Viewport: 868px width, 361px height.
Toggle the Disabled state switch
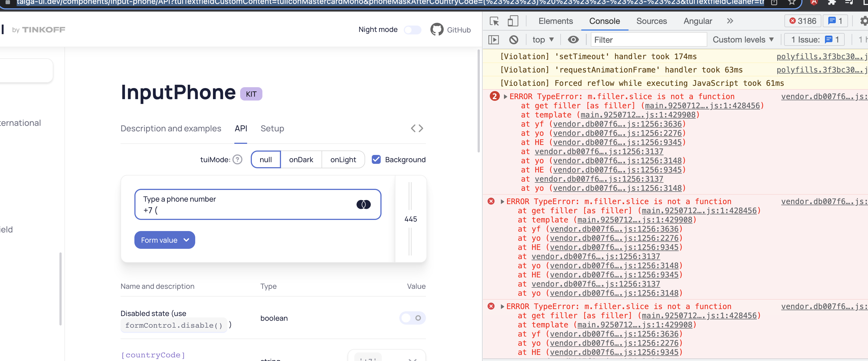412,318
